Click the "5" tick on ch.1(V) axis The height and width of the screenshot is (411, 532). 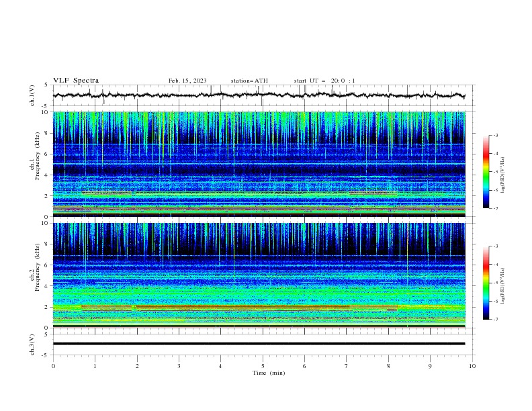point(46,85)
